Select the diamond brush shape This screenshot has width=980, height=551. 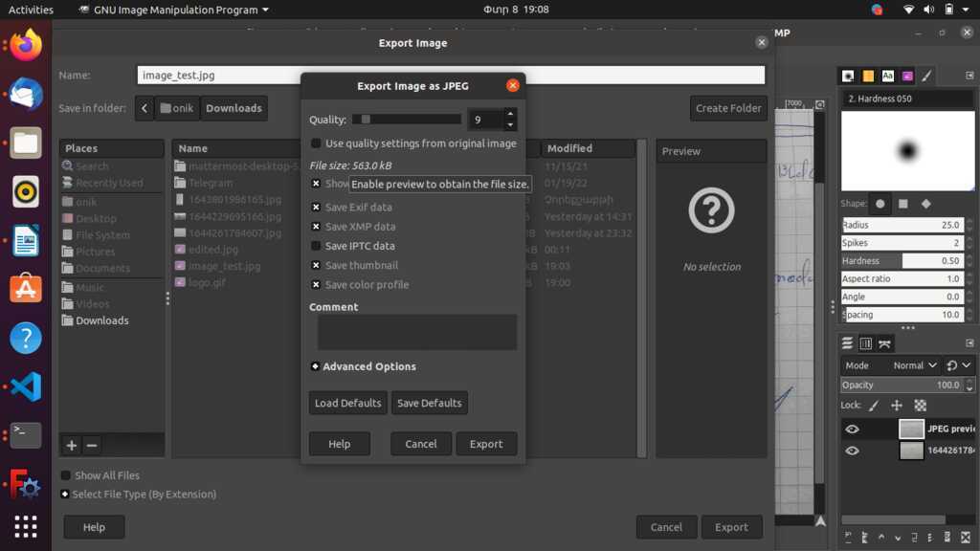[926, 204]
